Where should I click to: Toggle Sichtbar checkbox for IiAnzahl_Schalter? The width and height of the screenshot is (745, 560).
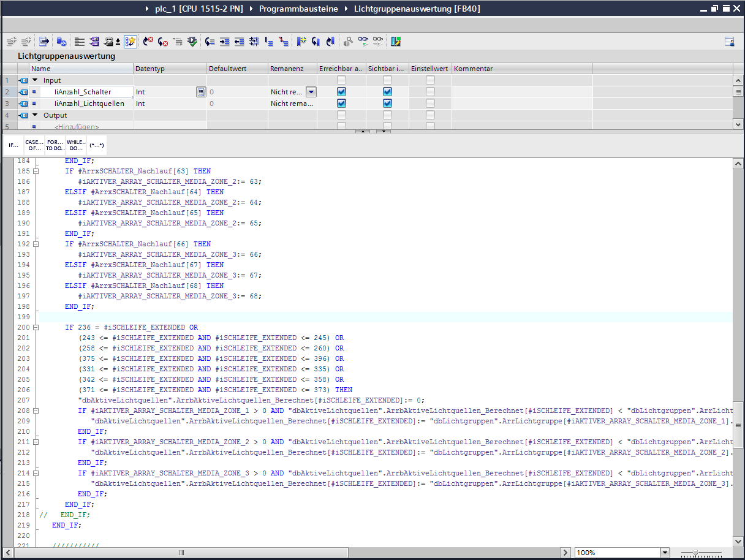click(x=387, y=92)
